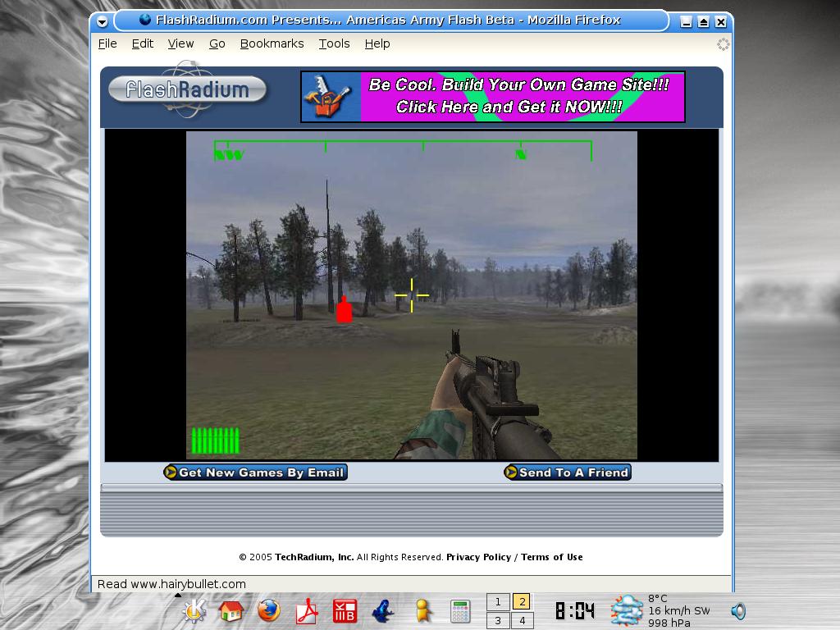Launch Firefox from the panel
The height and width of the screenshot is (630, 840).
coord(269,610)
